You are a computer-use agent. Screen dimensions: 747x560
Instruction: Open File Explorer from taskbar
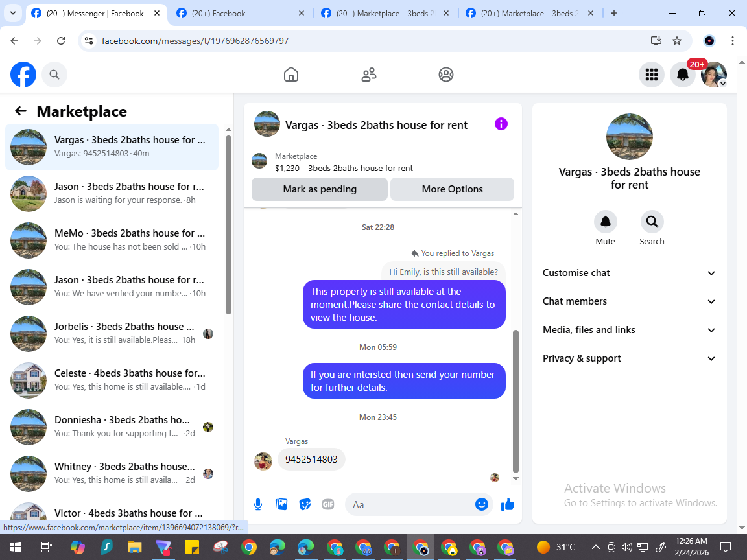[134, 546]
